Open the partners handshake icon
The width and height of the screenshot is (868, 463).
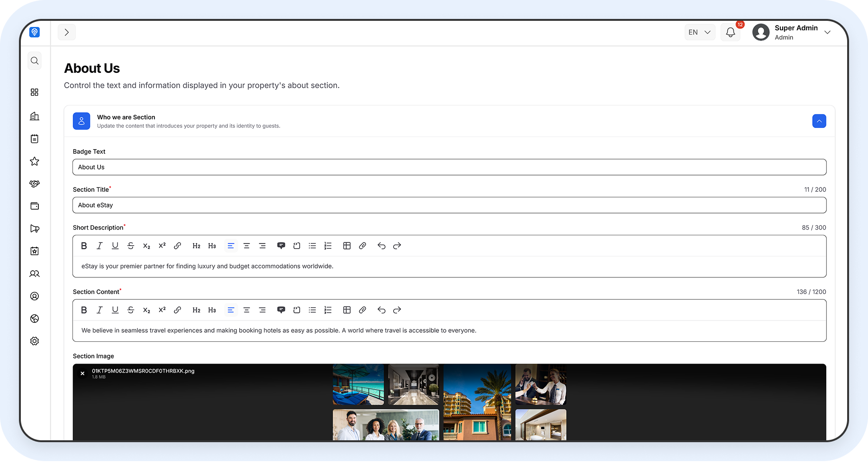point(35,184)
